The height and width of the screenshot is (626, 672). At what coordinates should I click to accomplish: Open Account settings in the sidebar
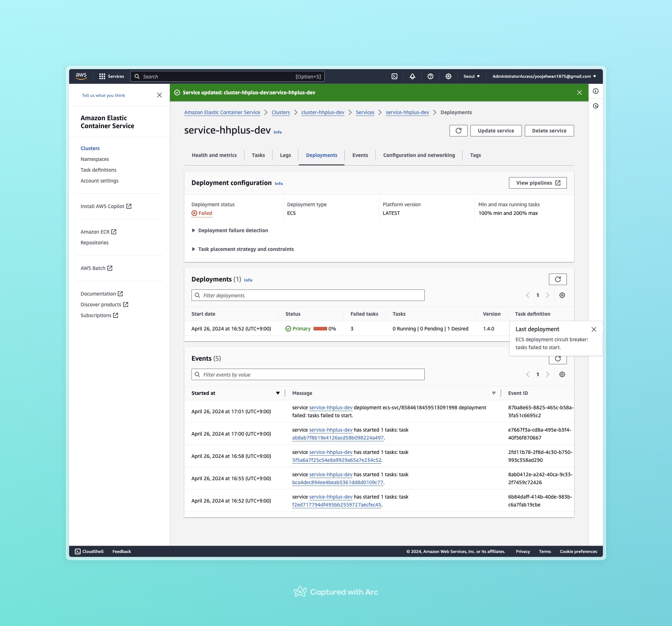[99, 181]
